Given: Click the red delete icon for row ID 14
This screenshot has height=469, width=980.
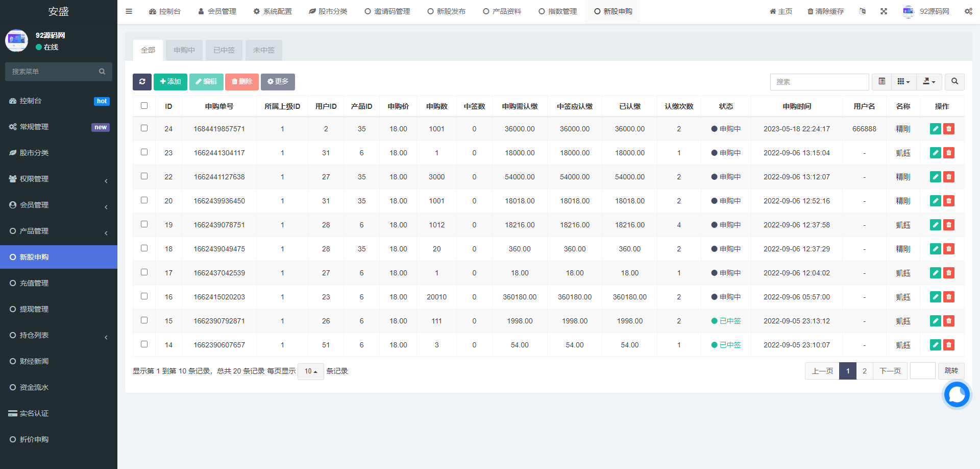Looking at the screenshot, I should point(949,345).
